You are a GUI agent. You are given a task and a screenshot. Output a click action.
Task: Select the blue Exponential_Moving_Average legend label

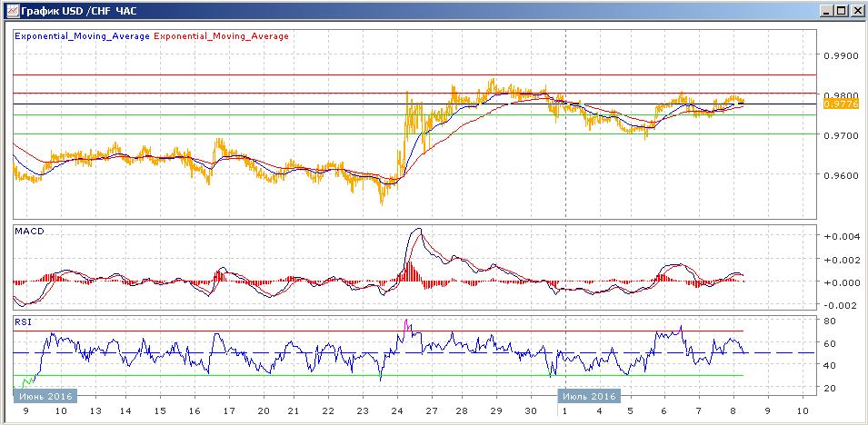click(x=82, y=36)
